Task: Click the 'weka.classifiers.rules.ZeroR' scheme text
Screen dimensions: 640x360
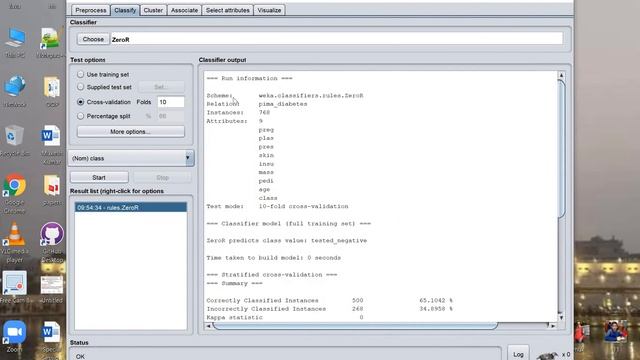Action: click(x=311, y=96)
